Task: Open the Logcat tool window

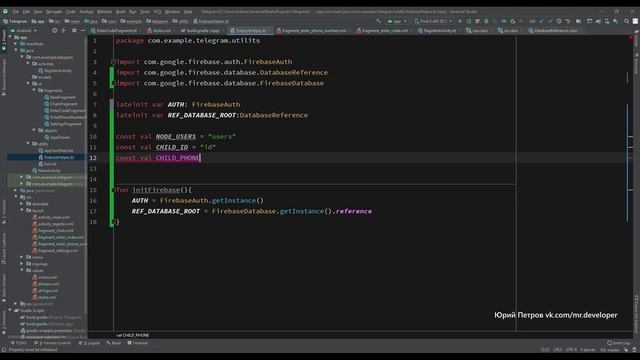Action: 90,343
